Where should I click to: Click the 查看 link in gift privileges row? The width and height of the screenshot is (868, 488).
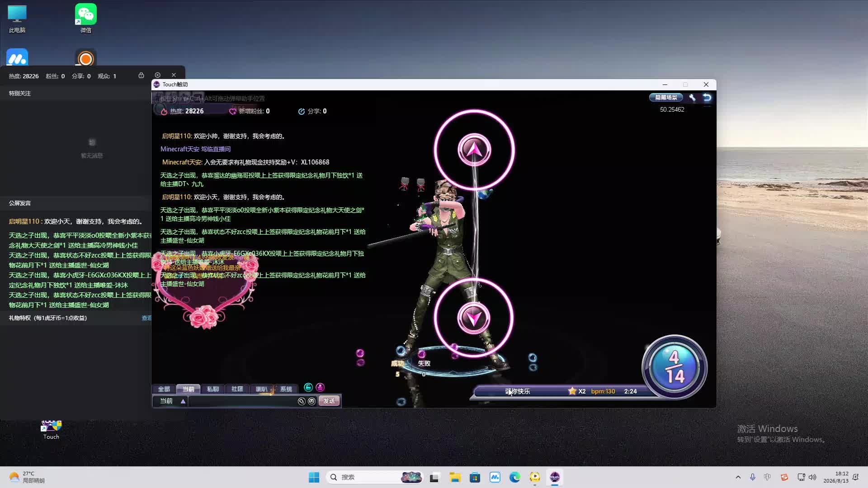(146, 318)
